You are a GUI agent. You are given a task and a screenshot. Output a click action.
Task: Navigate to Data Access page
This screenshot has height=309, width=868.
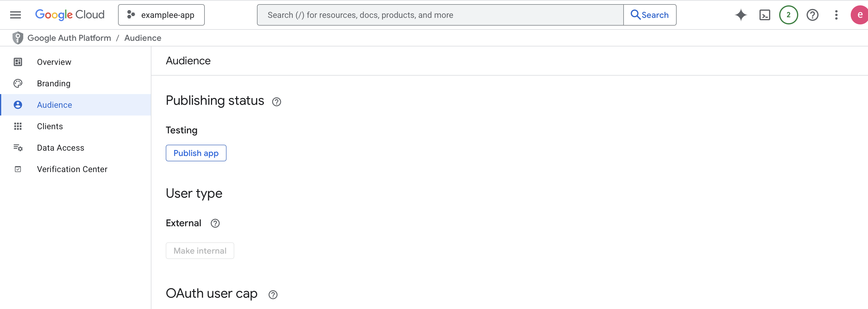60,148
